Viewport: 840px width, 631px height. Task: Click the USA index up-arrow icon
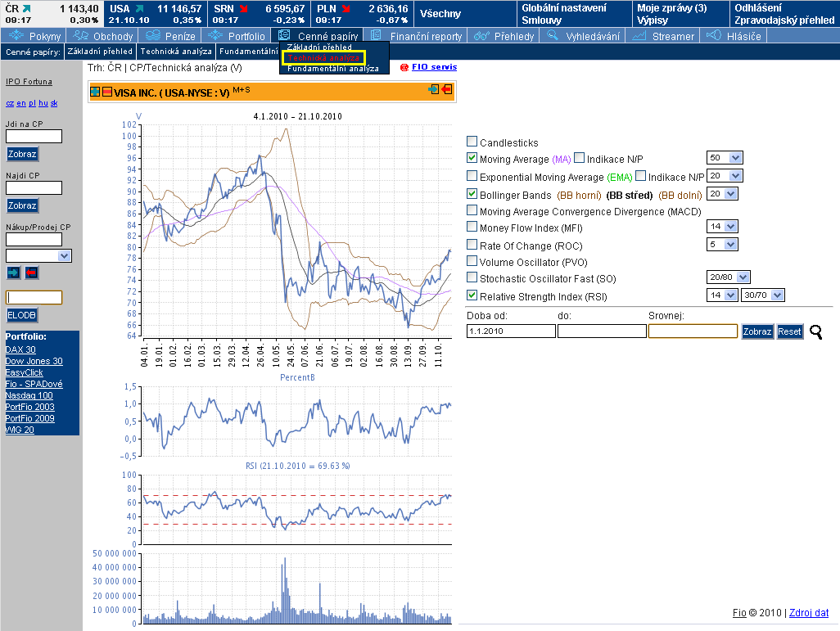pos(140,8)
